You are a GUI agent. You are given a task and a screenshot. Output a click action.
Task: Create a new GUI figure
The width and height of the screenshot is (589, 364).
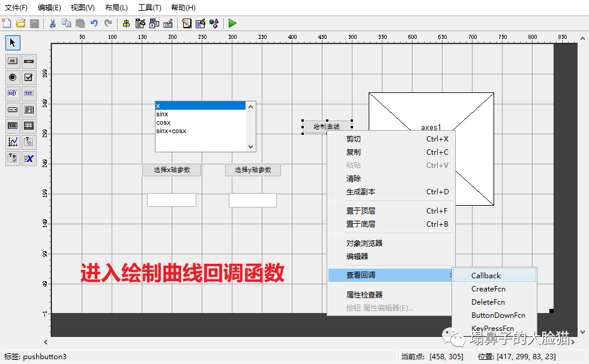pyautogui.click(x=7, y=23)
